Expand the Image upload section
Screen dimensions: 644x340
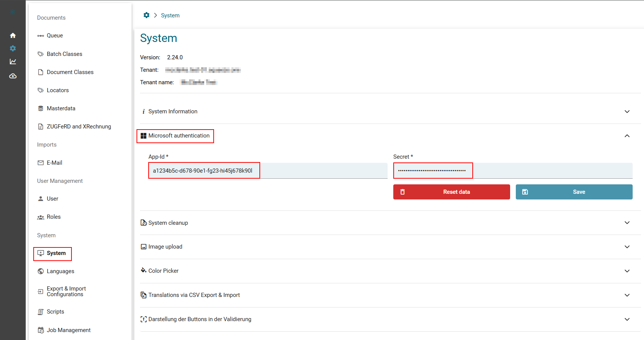point(627,247)
